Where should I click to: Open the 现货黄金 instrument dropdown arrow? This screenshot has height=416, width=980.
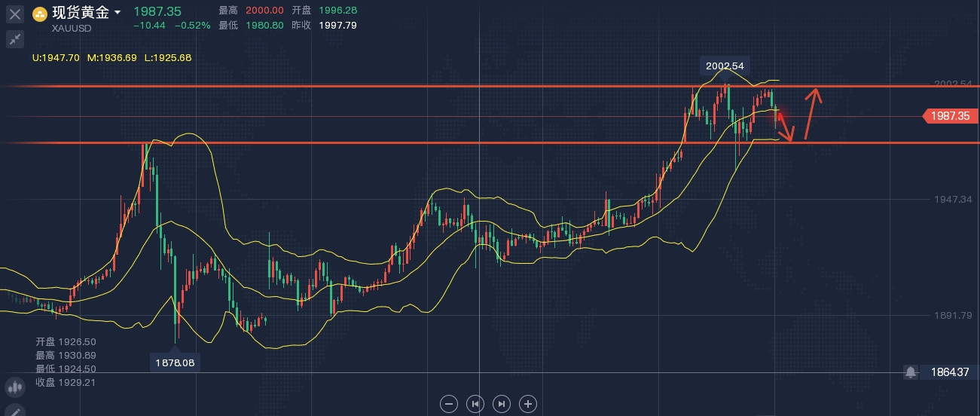click(118, 13)
